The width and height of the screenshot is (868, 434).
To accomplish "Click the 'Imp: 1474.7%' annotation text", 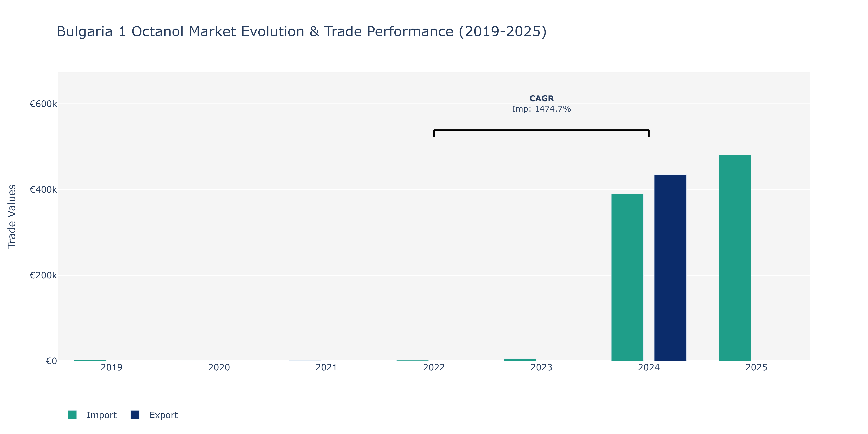I will pos(541,109).
